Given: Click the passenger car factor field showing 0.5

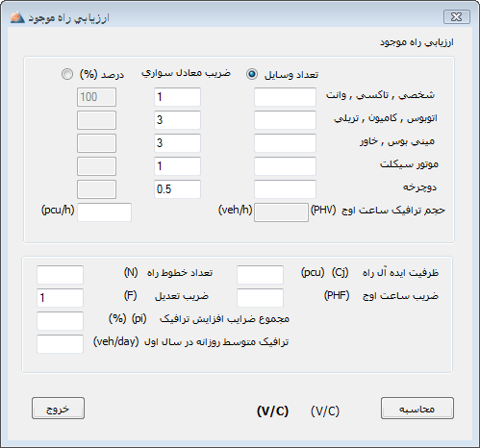Looking at the screenshot, I should pos(177,189).
